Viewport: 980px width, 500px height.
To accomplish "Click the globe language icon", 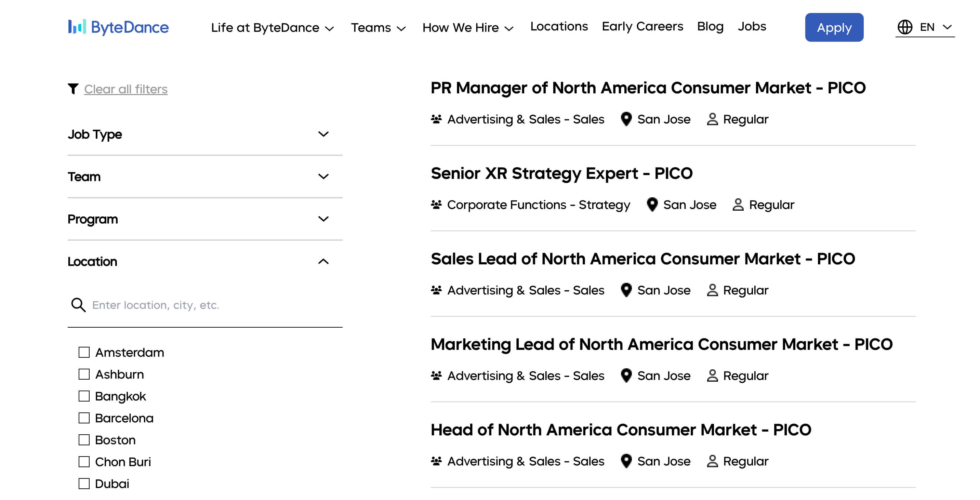I will click(904, 27).
